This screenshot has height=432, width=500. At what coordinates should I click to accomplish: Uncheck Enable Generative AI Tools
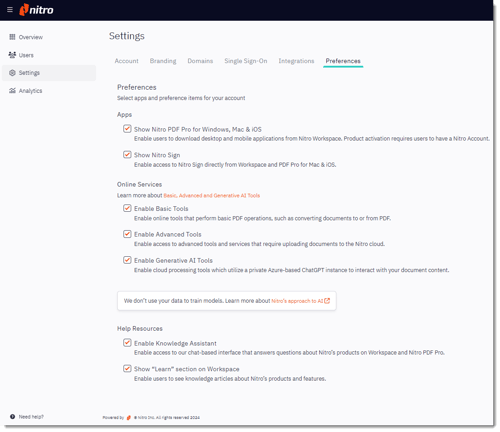coord(127,260)
